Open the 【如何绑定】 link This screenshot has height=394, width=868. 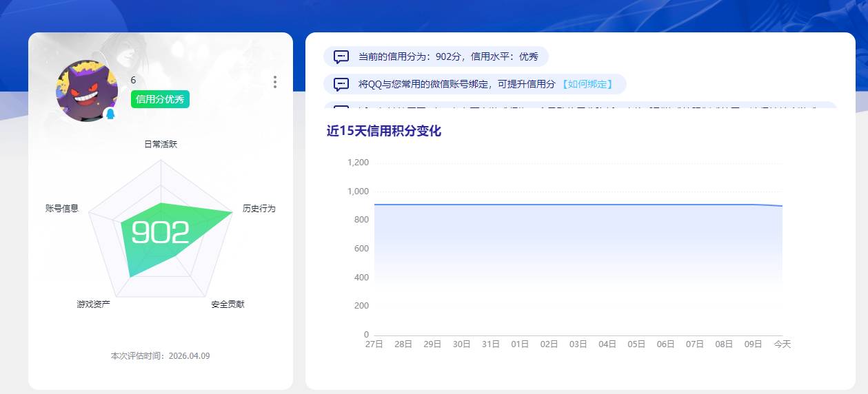tap(587, 84)
